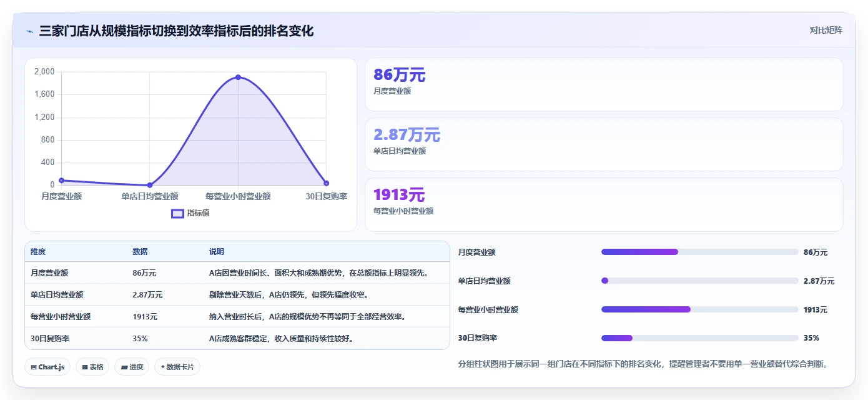Click 30日复购率 chart x-axis label
This screenshot has width=868, height=400.
[x=326, y=196]
